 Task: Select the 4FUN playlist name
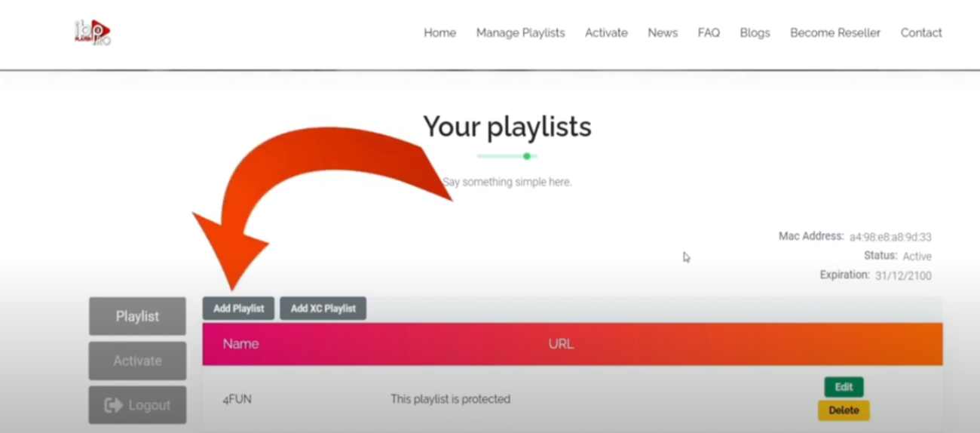pos(237,399)
